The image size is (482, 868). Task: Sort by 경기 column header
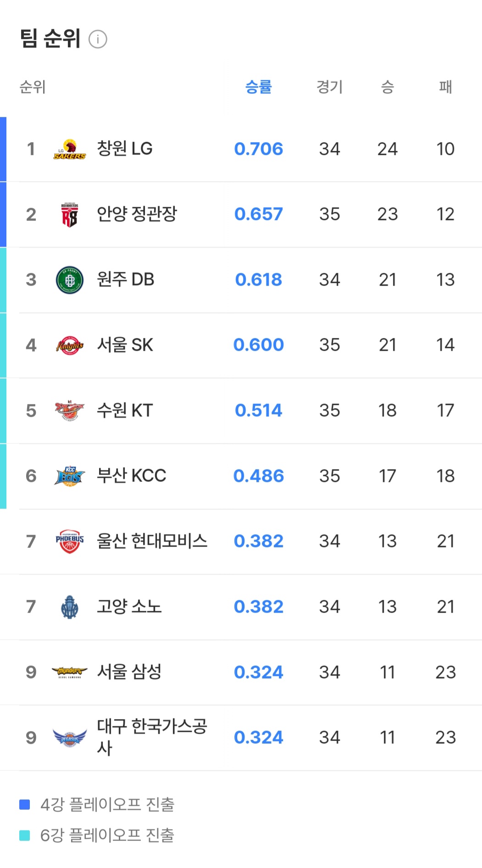coord(329,87)
